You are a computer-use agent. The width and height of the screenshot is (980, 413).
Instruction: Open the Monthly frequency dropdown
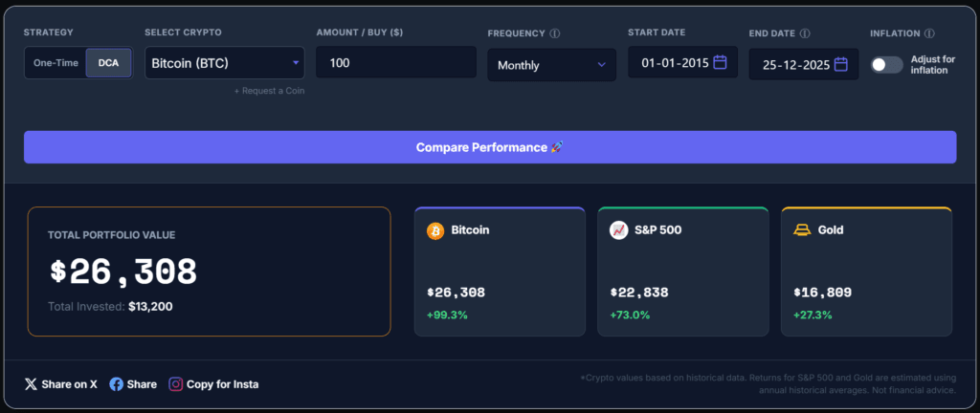[x=551, y=65]
